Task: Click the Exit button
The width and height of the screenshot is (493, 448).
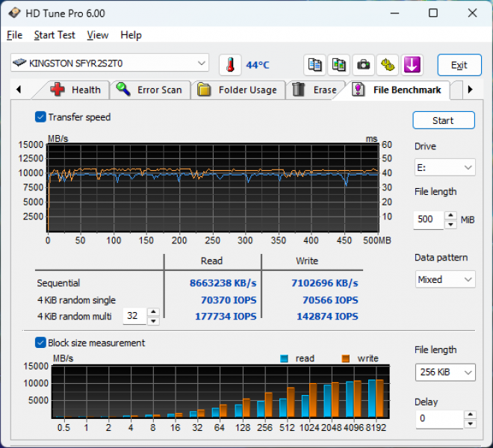Action: click(459, 65)
